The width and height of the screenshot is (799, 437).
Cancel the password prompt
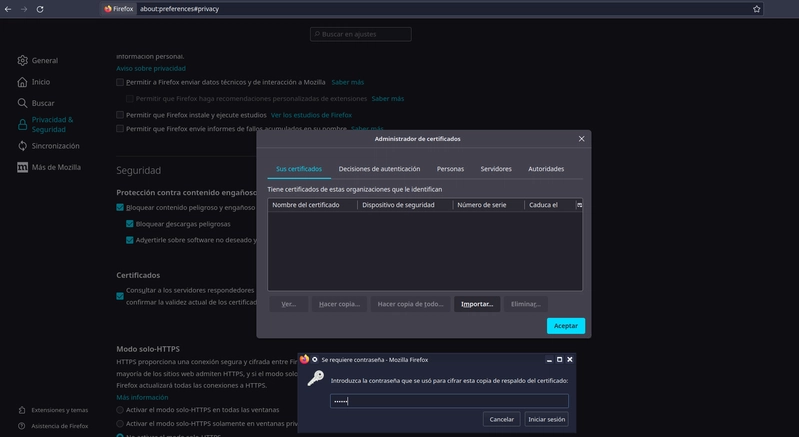(501, 419)
